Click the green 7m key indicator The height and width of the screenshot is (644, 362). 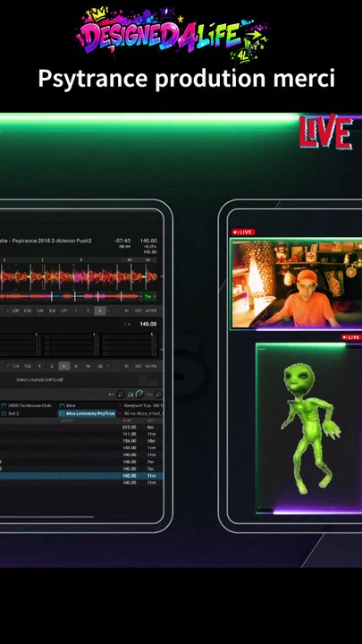point(147,296)
